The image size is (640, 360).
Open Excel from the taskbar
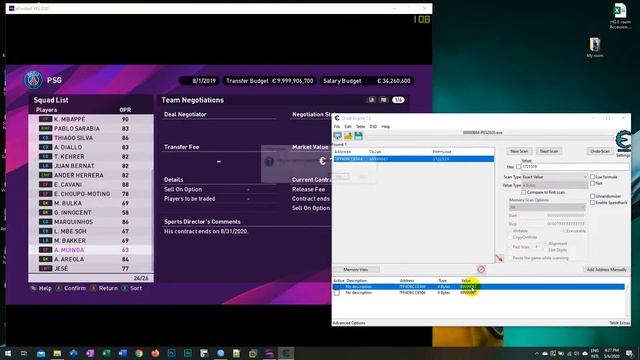click(106, 353)
